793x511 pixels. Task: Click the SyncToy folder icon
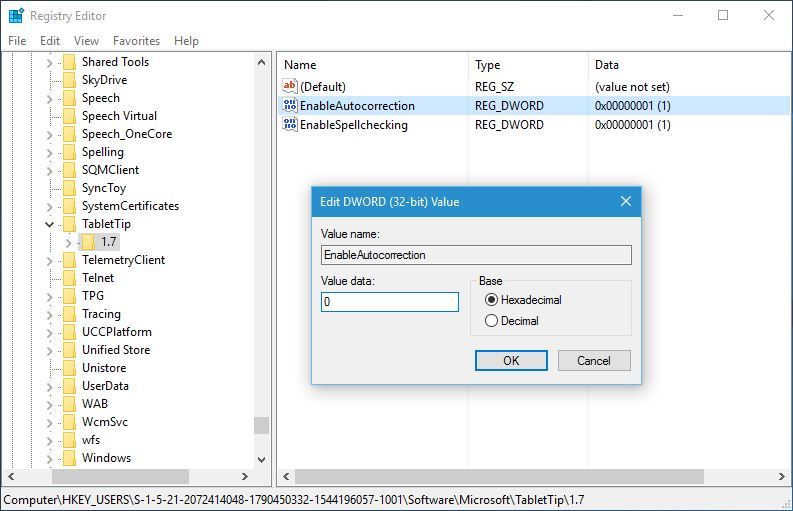[70, 188]
